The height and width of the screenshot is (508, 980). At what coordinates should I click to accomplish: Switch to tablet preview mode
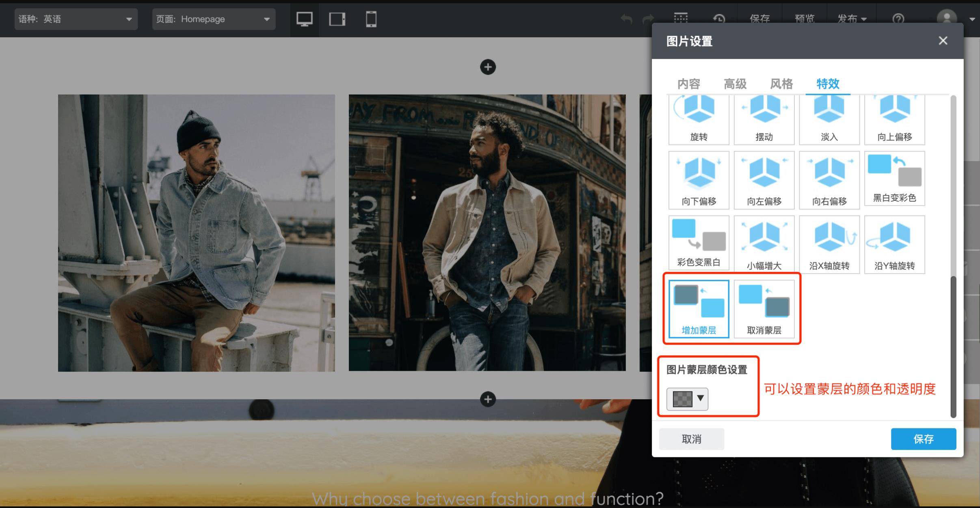(337, 19)
